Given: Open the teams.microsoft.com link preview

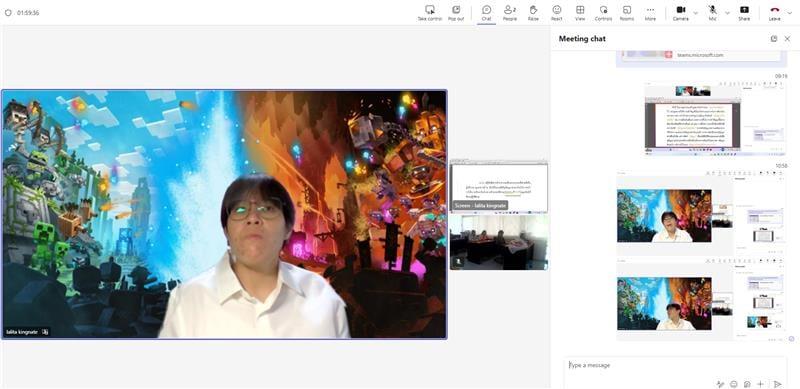Looking at the screenshot, I should (x=701, y=55).
